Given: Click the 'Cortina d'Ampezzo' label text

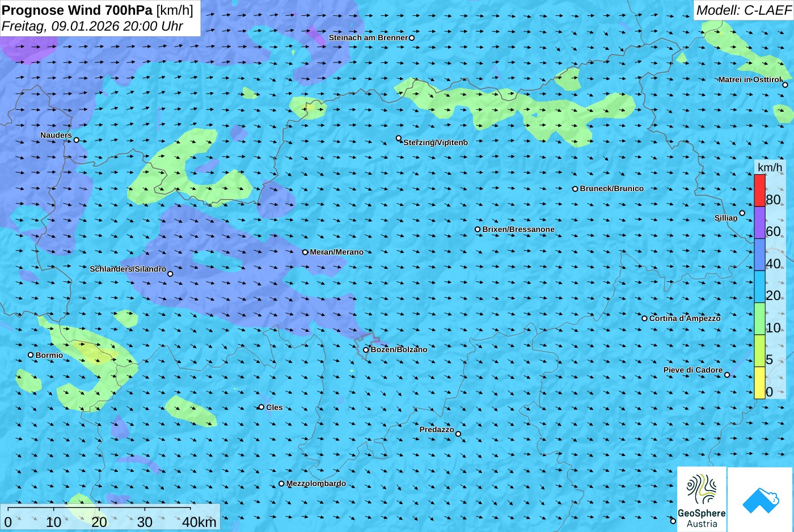Looking at the screenshot, I should tap(685, 318).
